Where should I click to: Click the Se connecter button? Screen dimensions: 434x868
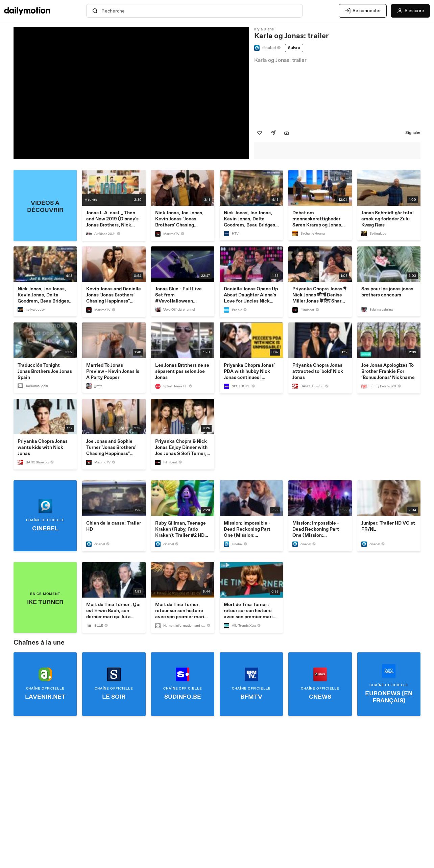[x=362, y=11]
